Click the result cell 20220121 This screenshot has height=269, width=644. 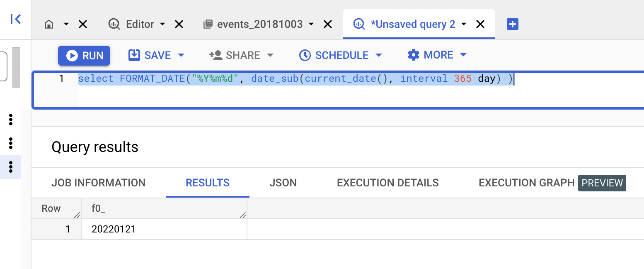click(x=114, y=229)
